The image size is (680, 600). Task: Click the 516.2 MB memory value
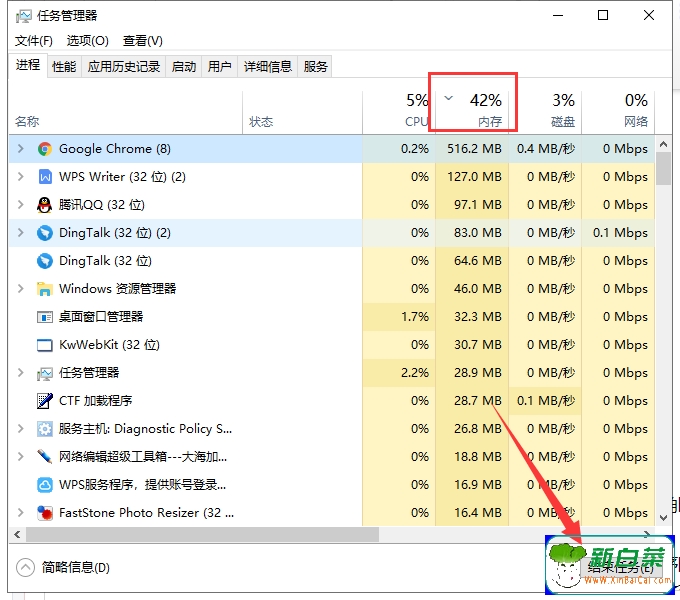474,149
